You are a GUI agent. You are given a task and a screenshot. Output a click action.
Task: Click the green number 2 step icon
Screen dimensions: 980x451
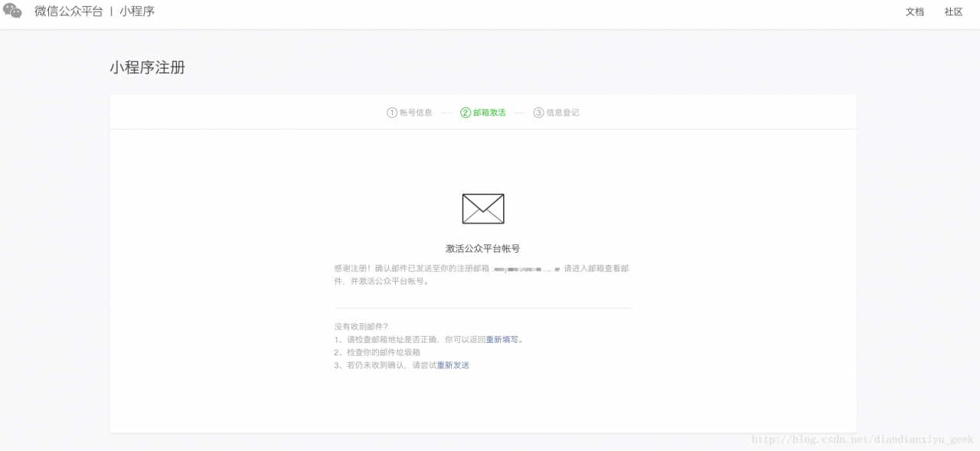coord(465,112)
